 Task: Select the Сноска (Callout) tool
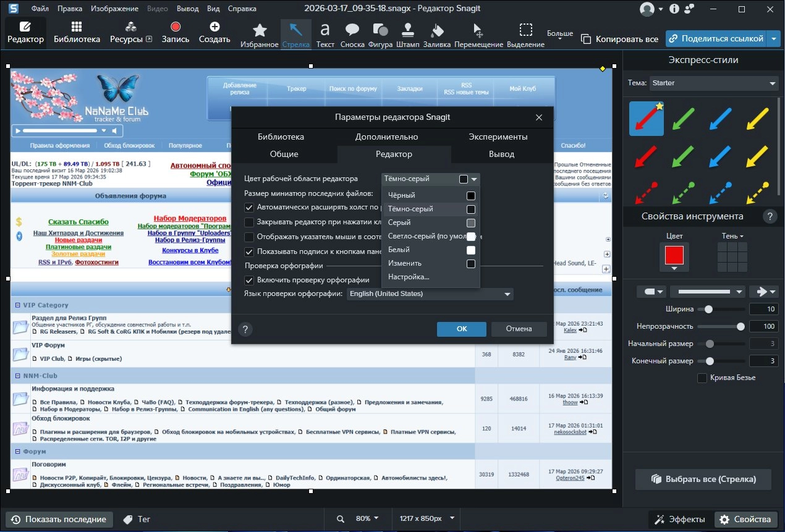[352, 35]
